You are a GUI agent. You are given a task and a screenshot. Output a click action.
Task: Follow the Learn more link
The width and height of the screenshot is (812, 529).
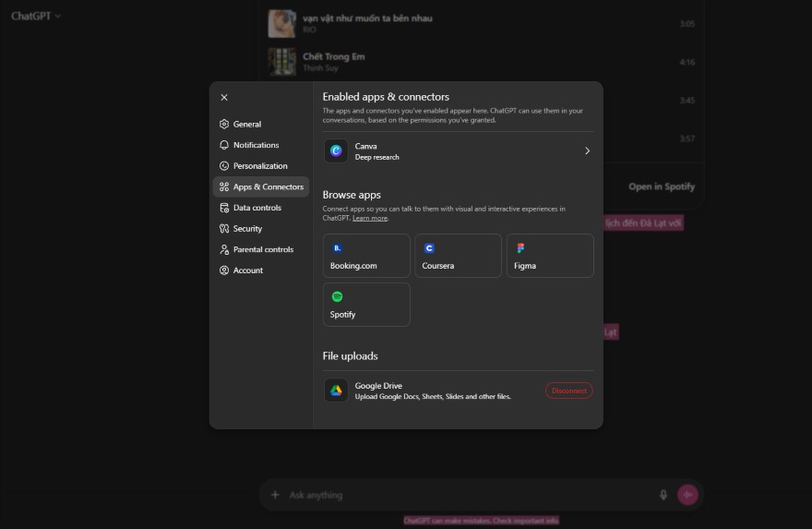pyautogui.click(x=370, y=218)
